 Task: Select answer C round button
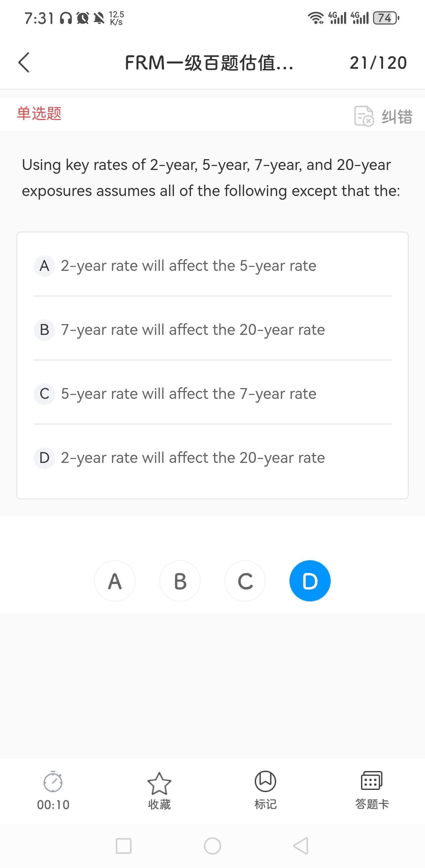(x=245, y=581)
